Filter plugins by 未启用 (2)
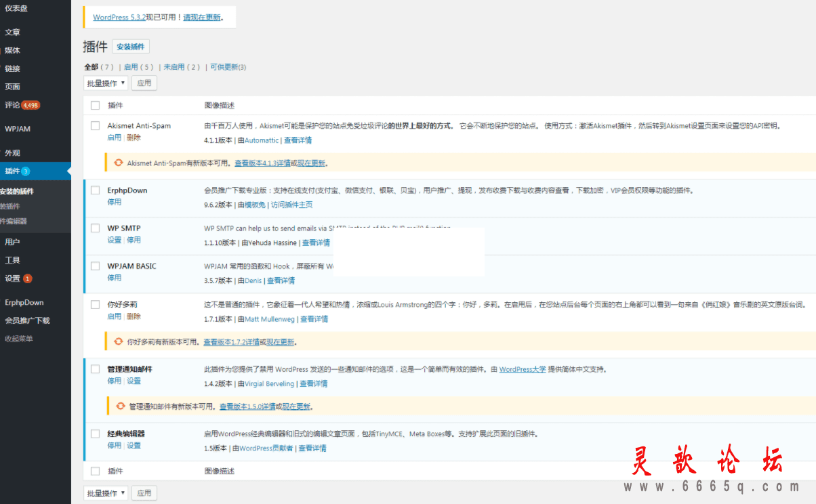 coord(182,67)
